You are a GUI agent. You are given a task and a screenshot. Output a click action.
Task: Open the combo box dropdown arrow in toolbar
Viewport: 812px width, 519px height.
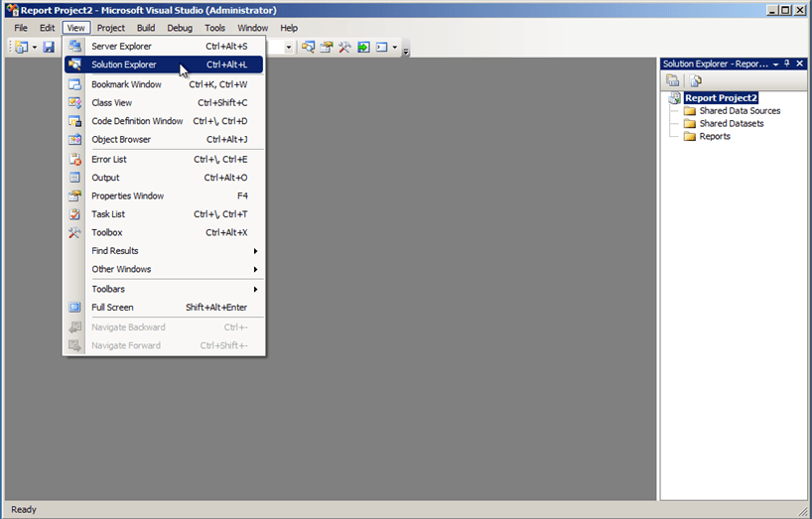pyautogui.click(x=289, y=47)
